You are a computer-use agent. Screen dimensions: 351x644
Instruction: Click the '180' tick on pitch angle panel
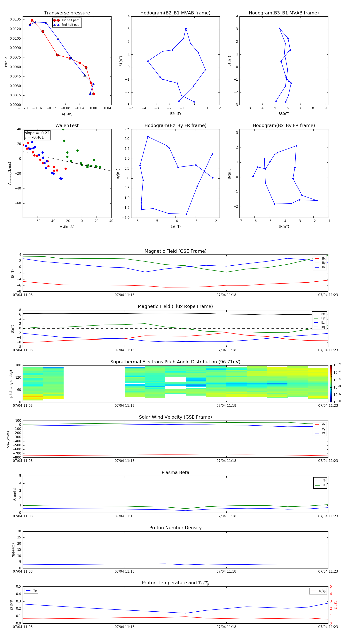(18, 365)
